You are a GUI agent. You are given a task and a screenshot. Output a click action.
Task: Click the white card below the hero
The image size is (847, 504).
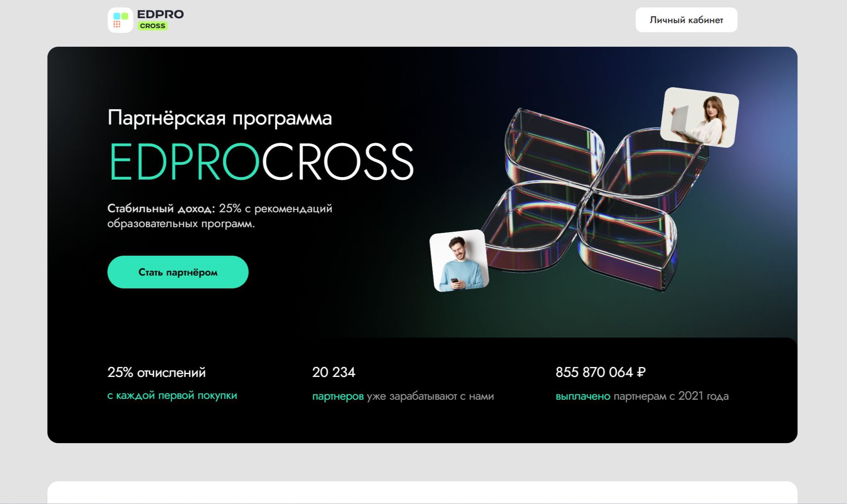coord(422,492)
